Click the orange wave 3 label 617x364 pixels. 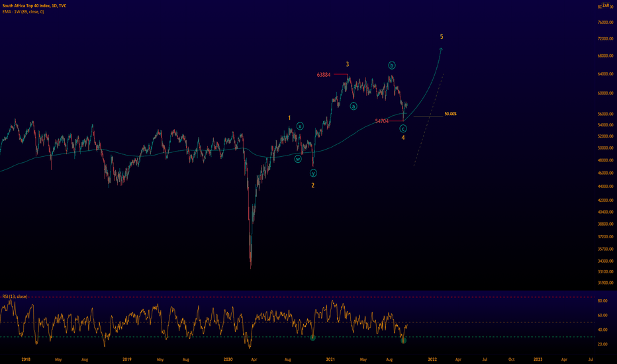[348, 64]
